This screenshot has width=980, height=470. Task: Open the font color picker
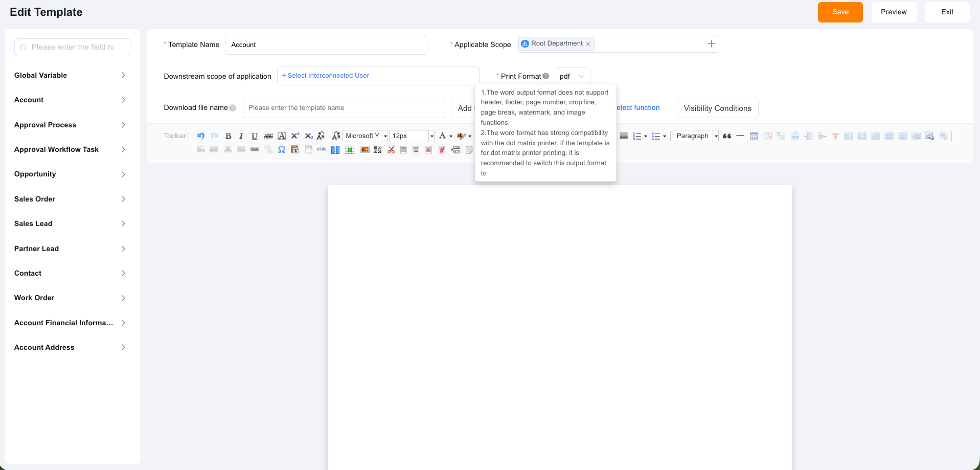451,136
